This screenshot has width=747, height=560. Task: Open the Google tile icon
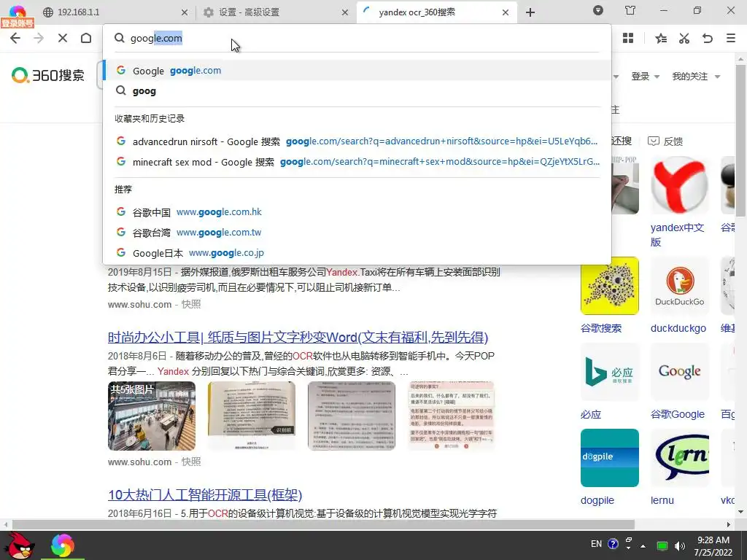pyautogui.click(x=679, y=372)
